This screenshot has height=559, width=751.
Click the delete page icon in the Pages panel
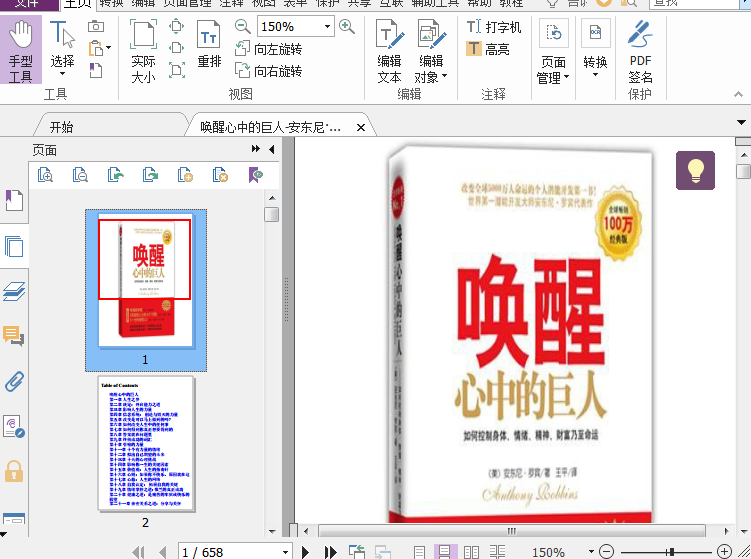(x=220, y=175)
